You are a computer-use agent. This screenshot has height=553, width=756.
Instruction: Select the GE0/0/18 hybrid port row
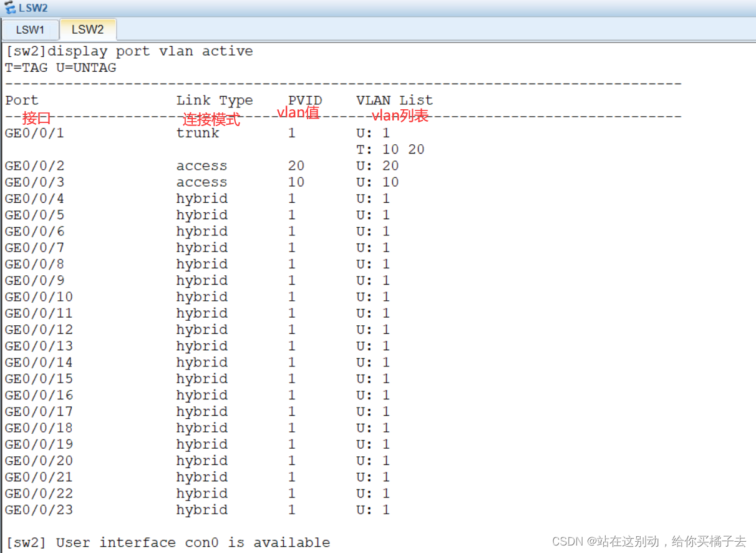[x=187, y=428]
